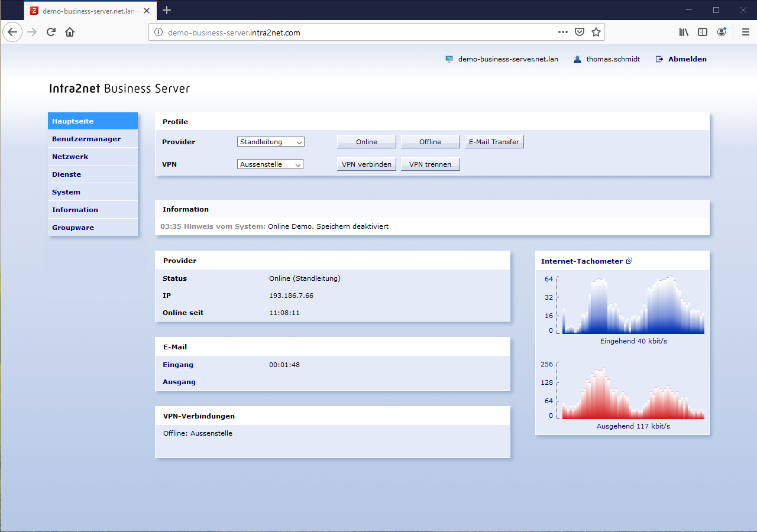
Task: Click the thomas.schmidt username text
Action: (x=613, y=59)
